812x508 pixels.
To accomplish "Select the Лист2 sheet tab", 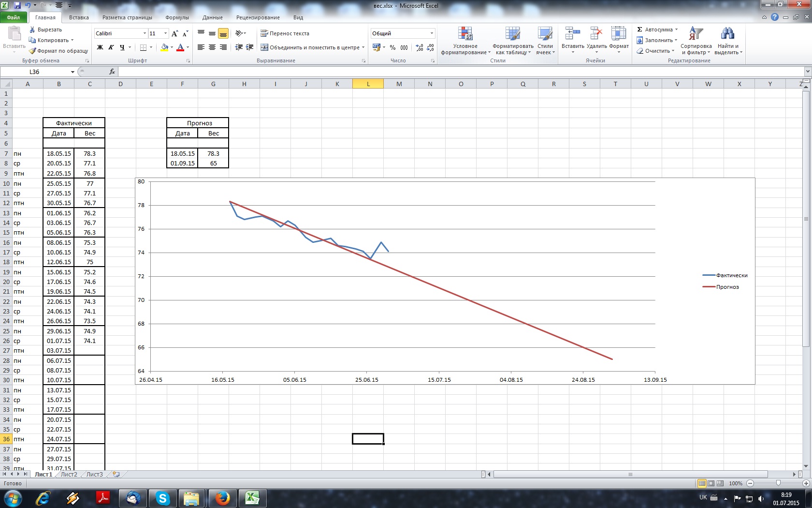I will 69,475.
